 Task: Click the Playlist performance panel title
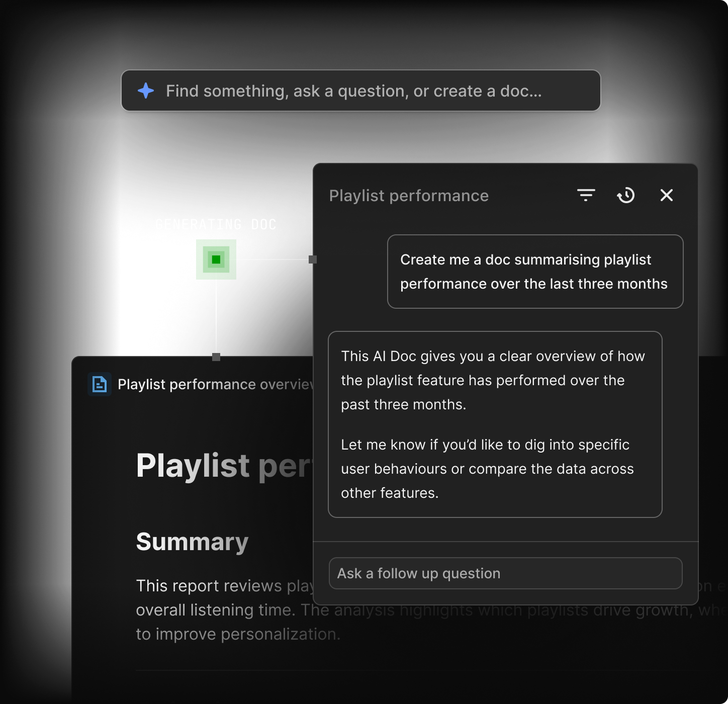click(409, 196)
